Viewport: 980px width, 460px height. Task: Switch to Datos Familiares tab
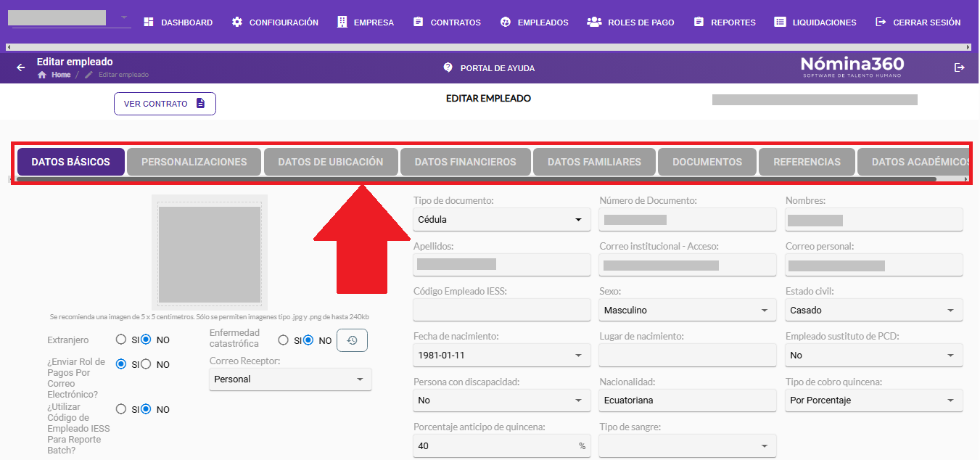595,162
